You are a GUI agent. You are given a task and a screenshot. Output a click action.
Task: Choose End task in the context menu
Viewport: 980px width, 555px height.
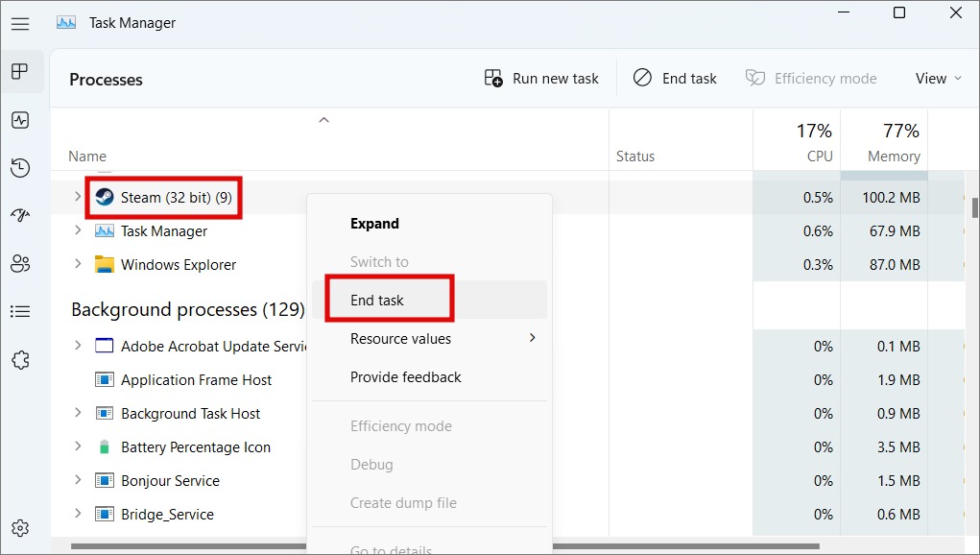pyautogui.click(x=429, y=300)
